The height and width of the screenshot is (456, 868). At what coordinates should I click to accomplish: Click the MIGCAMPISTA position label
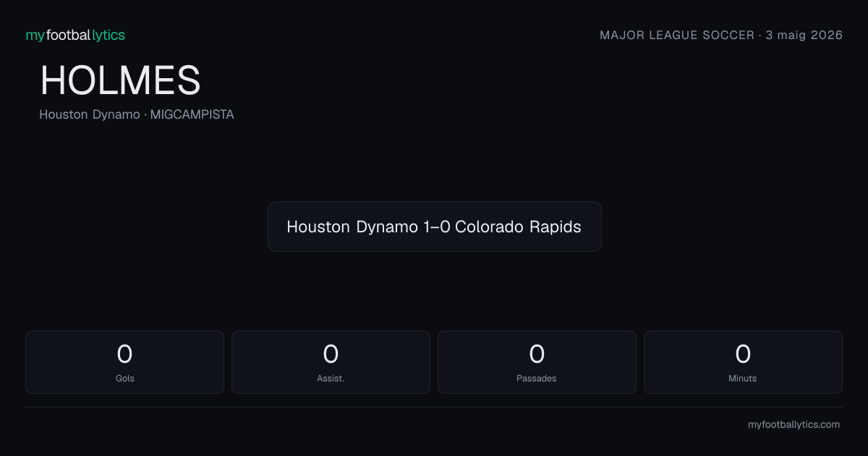pyautogui.click(x=192, y=114)
